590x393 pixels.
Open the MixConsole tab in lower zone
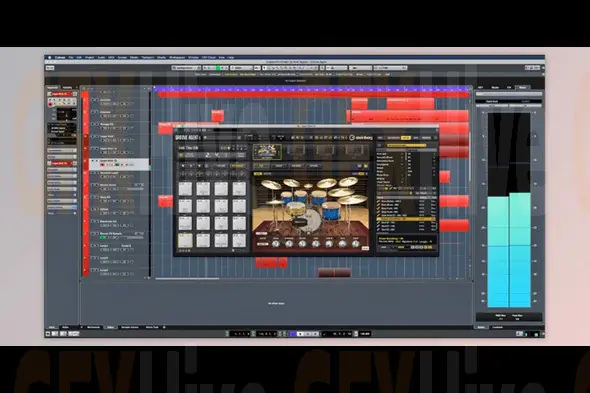[x=94, y=327]
